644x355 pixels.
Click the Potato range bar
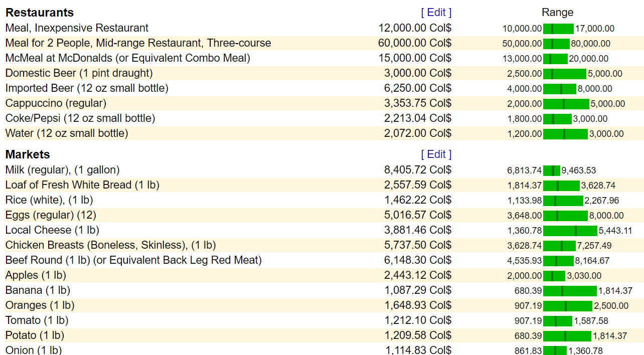pyautogui.click(x=567, y=336)
